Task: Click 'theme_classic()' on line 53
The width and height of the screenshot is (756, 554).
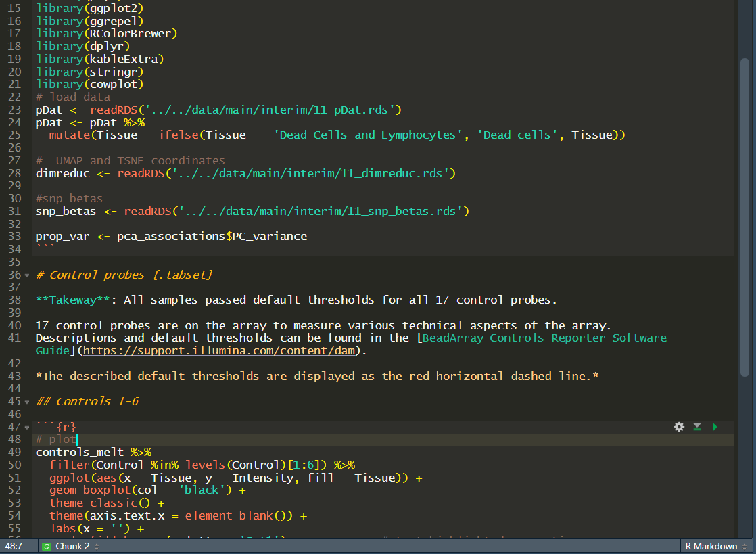Action: (100, 503)
